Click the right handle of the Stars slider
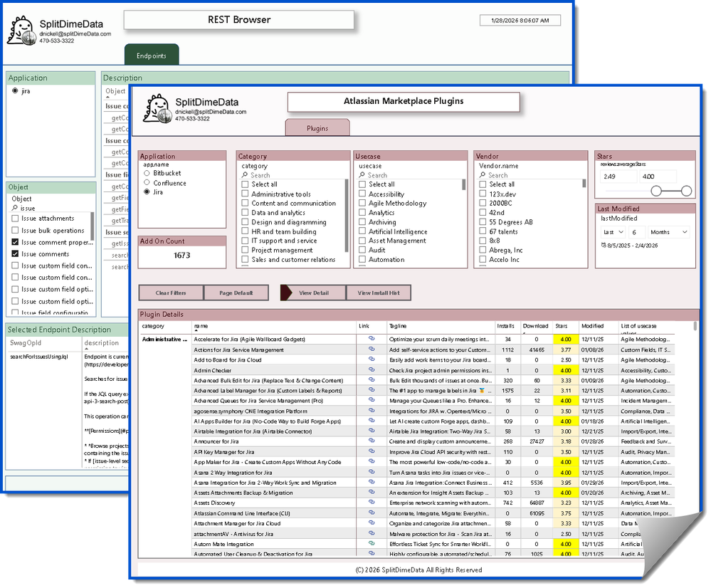 (687, 191)
